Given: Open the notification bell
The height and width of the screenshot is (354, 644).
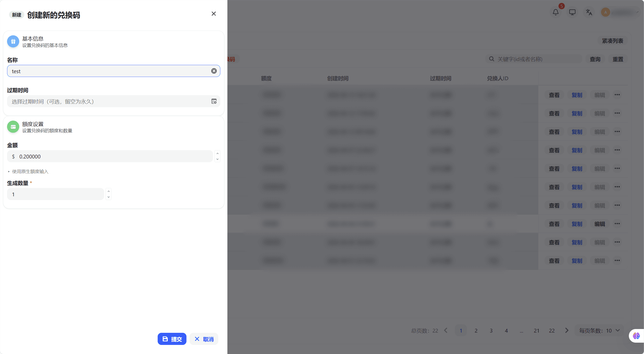Looking at the screenshot, I should 555,12.
